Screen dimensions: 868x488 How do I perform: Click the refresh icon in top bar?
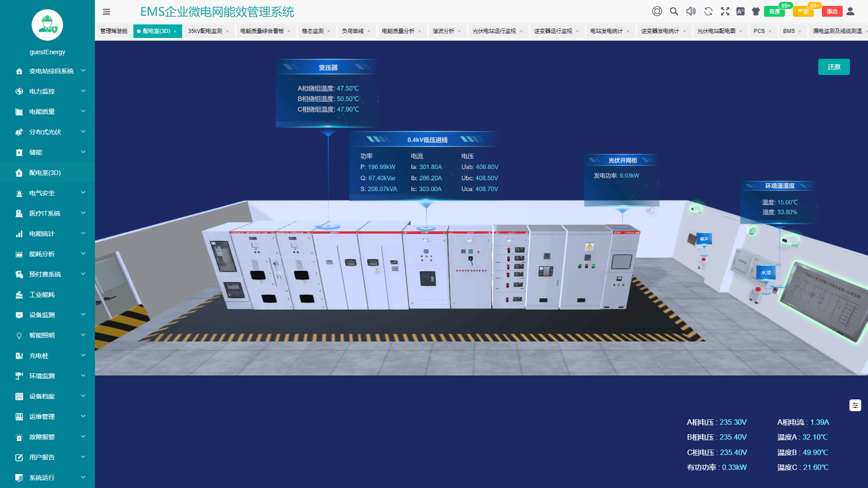[708, 11]
